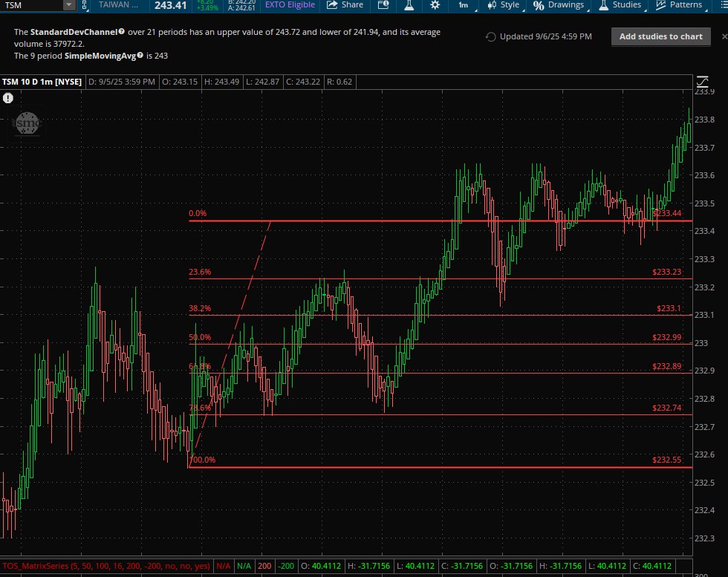
Task: Click Add studies to chart button
Action: [661, 36]
